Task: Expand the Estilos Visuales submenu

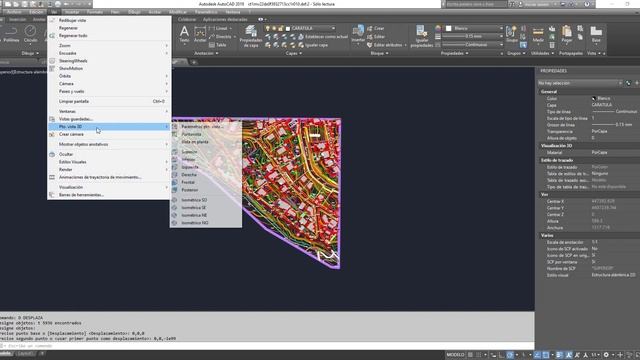Action: pos(109,162)
